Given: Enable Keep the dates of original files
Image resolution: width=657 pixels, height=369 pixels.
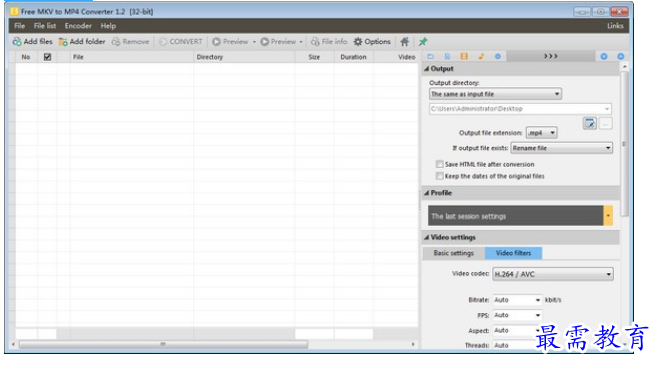Looking at the screenshot, I should [x=440, y=176].
